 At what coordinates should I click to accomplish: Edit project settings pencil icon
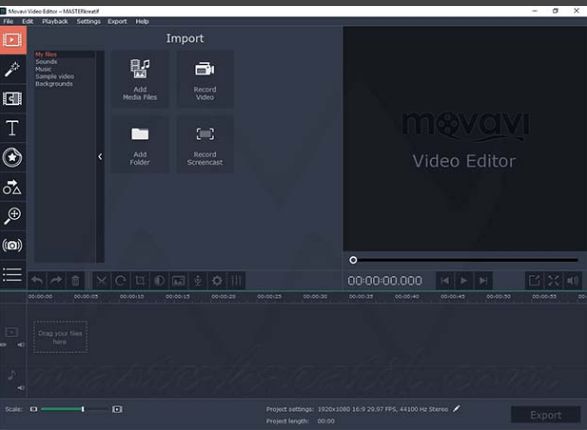tap(456, 409)
